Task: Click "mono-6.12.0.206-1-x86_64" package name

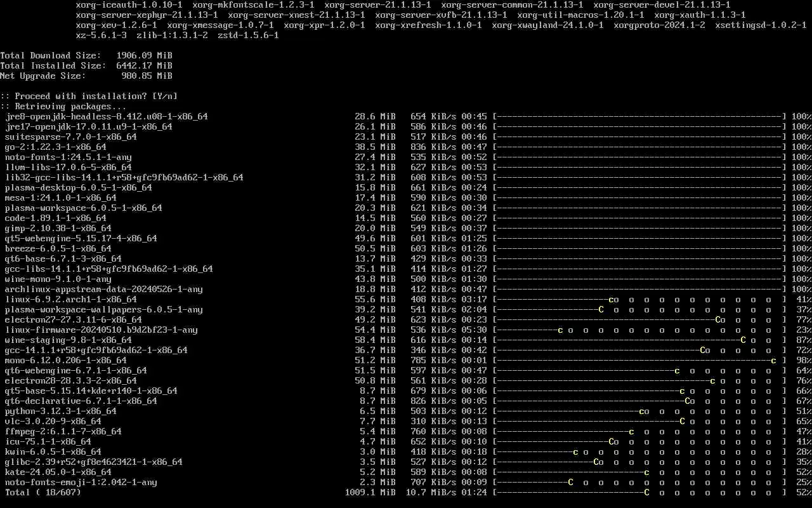Action: (x=66, y=360)
